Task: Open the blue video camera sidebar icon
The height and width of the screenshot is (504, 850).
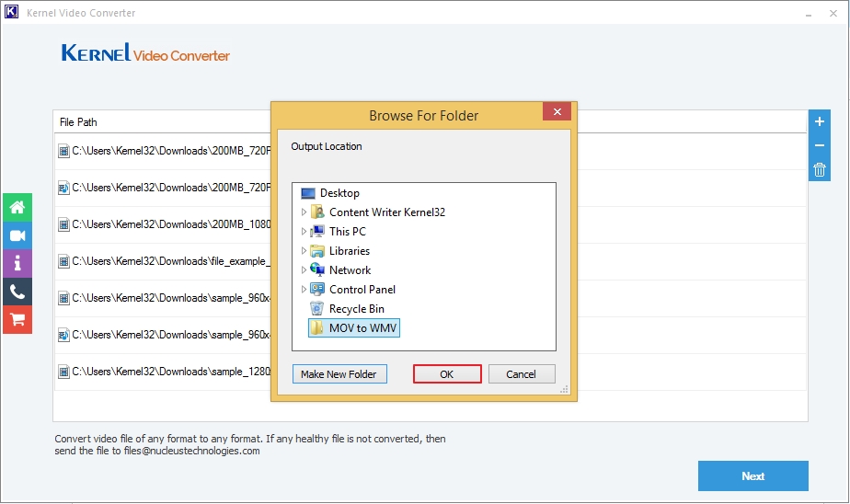Action: click(17, 235)
